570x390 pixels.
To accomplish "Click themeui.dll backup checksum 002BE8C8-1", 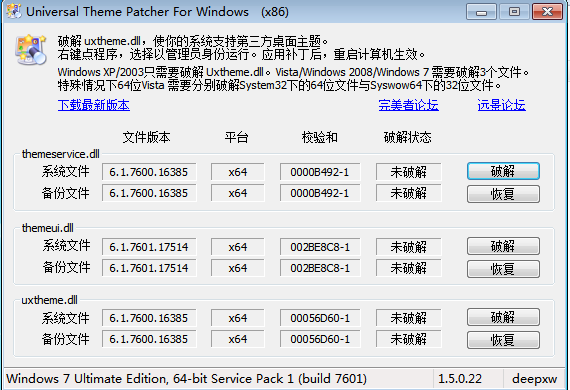I will pyautogui.click(x=320, y=268).
